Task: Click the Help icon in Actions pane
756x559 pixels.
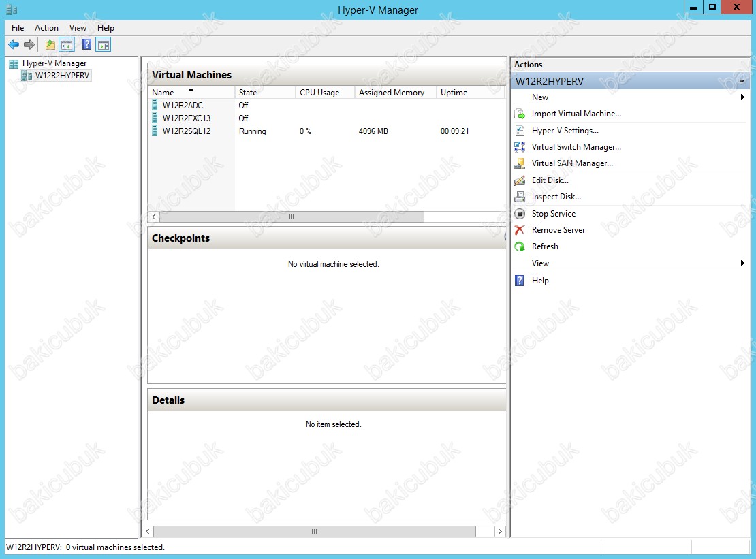Action: tap(519, 281)
